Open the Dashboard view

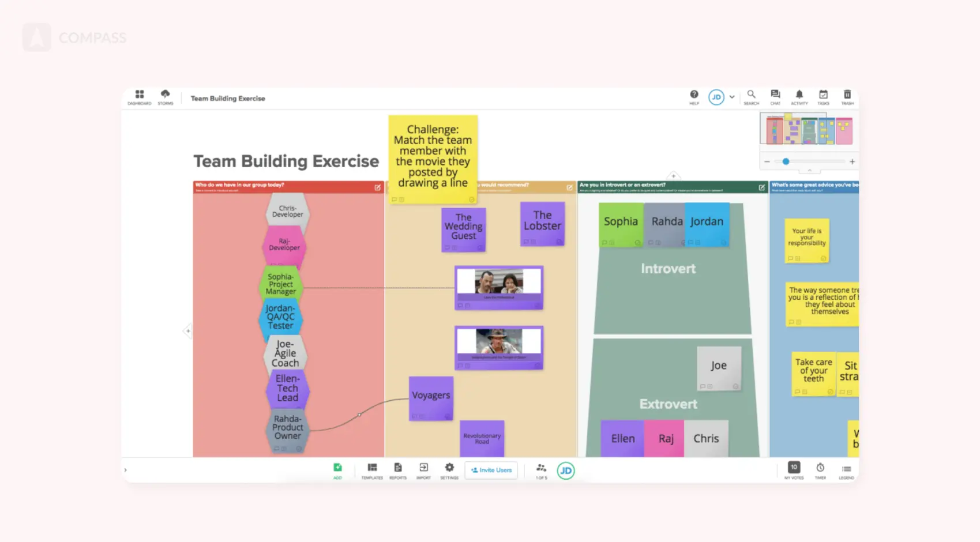point(140,97)
